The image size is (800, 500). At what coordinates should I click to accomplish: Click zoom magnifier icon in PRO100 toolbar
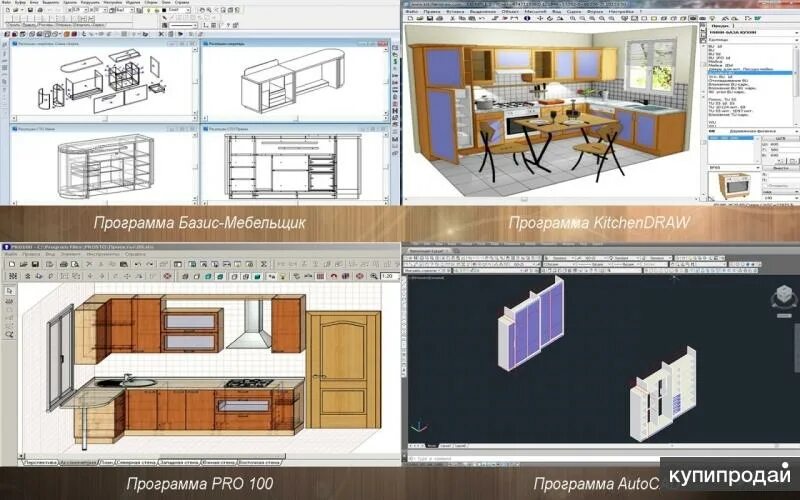[374, 276]
